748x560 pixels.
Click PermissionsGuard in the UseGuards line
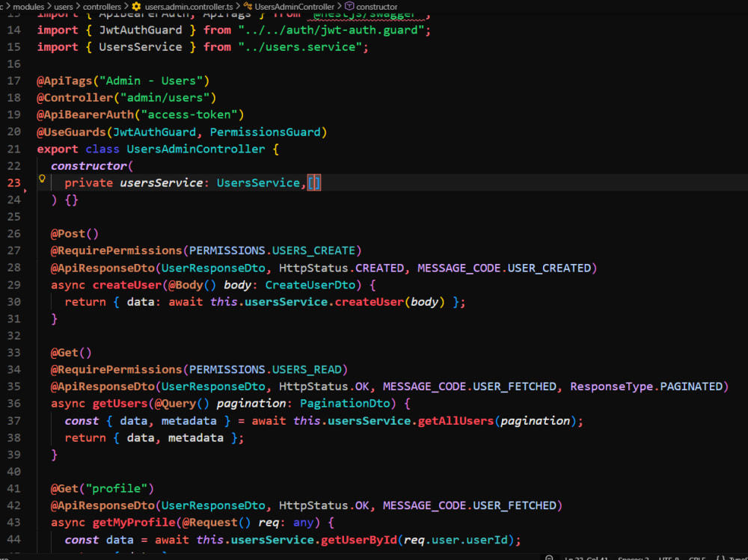pyautogui.click(x=266, y=132)
